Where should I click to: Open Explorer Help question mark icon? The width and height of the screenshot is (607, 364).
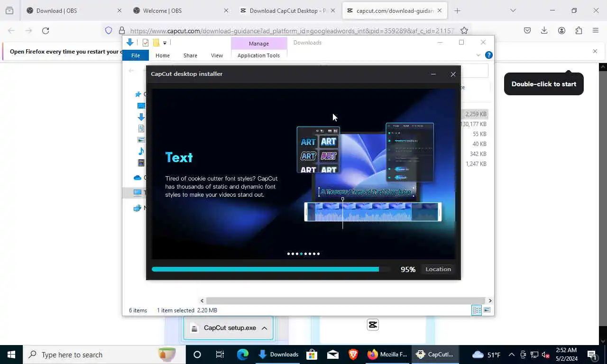point(489,55)
